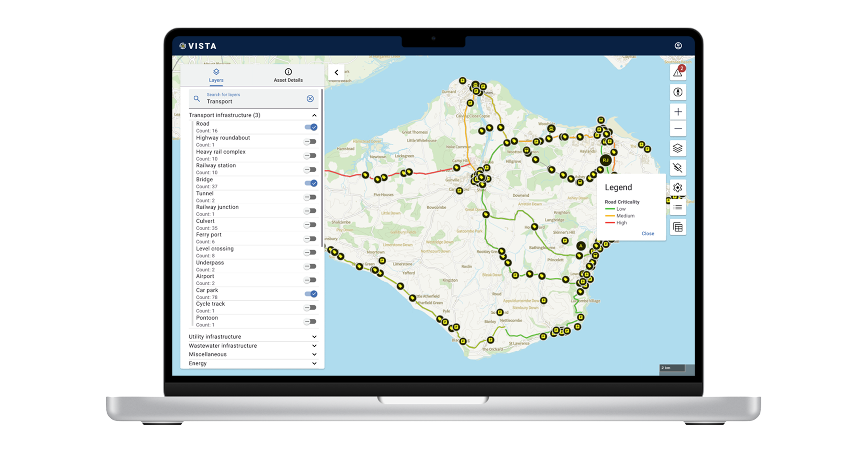Expand the Energy layer group

coord(314,363)
